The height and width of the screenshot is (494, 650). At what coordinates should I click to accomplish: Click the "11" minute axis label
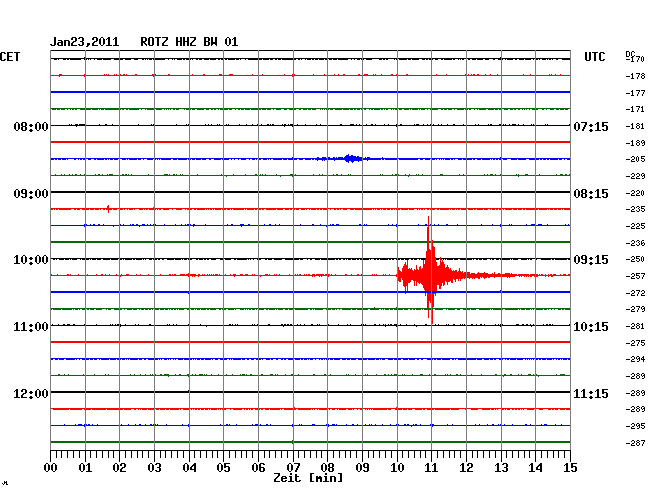(431, 468)
